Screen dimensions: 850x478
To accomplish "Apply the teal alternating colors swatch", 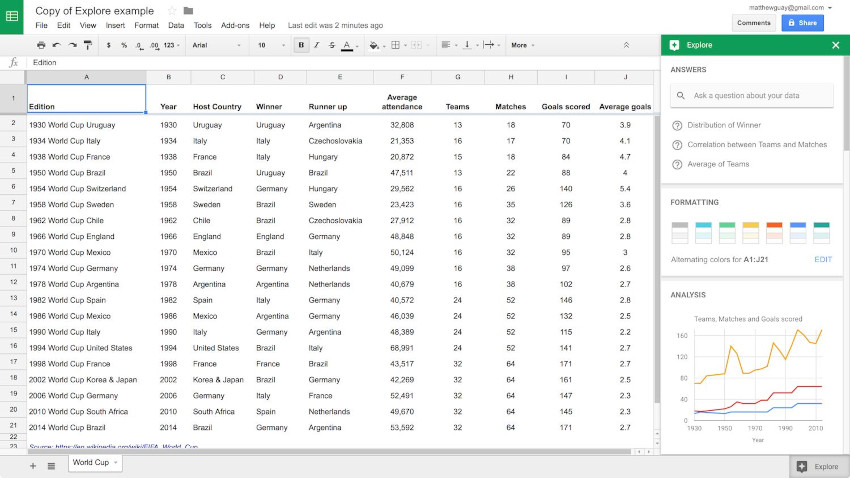I will pyautogui.click(x=822, y=232).
